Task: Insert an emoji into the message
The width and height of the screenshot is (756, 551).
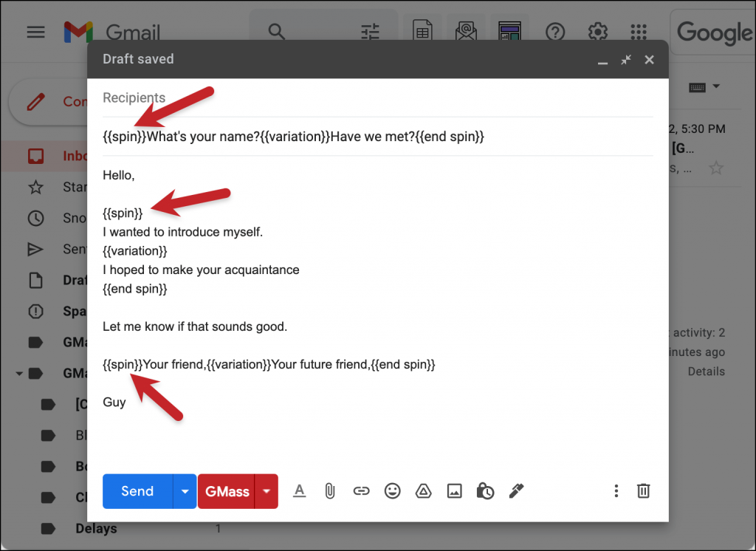Action: [392, 490]
